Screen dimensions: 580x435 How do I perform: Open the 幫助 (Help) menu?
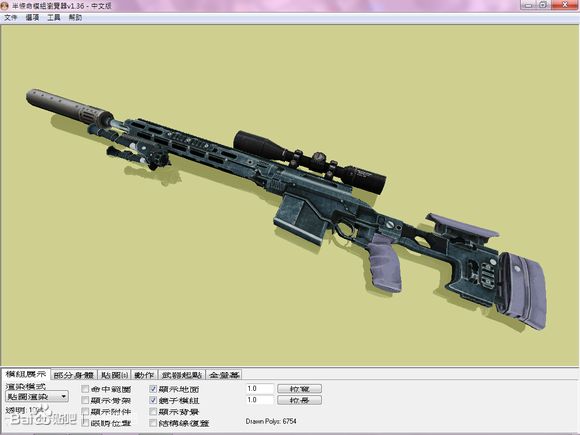point(75,17)
